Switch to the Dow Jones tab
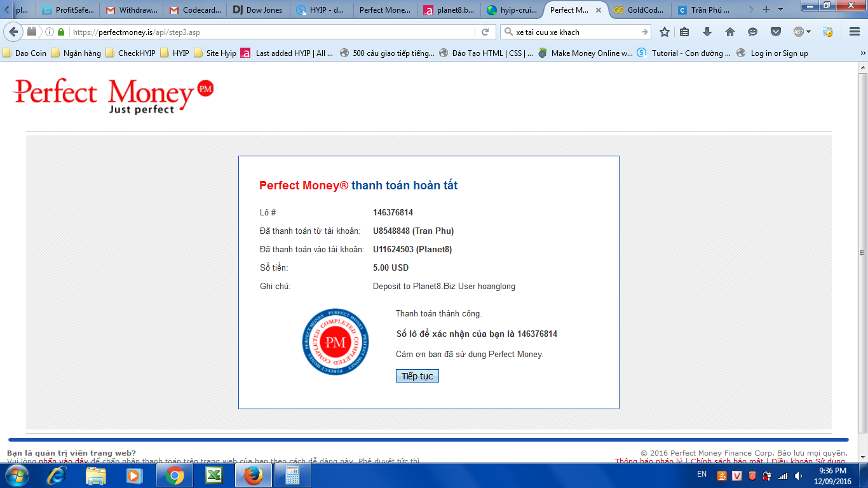 (258, 10)
